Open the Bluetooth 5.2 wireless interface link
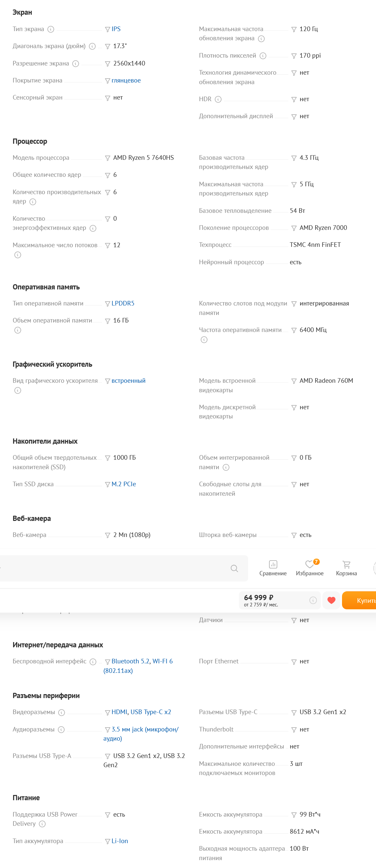 click(x=130, y=662)
